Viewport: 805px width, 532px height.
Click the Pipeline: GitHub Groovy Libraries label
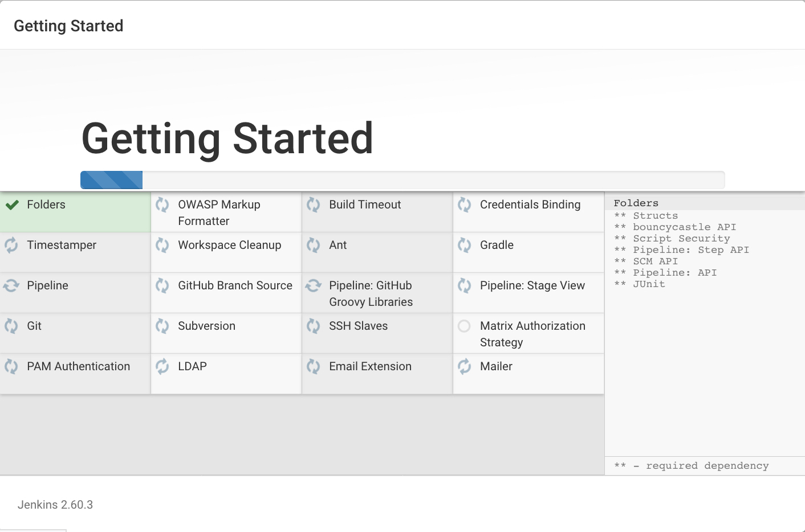point(371,294)
